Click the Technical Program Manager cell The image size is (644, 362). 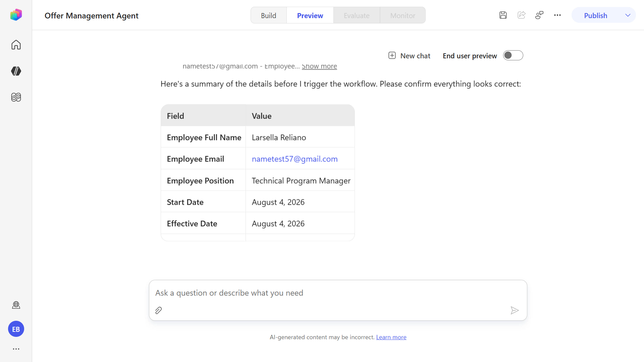[x=300, y=181]
